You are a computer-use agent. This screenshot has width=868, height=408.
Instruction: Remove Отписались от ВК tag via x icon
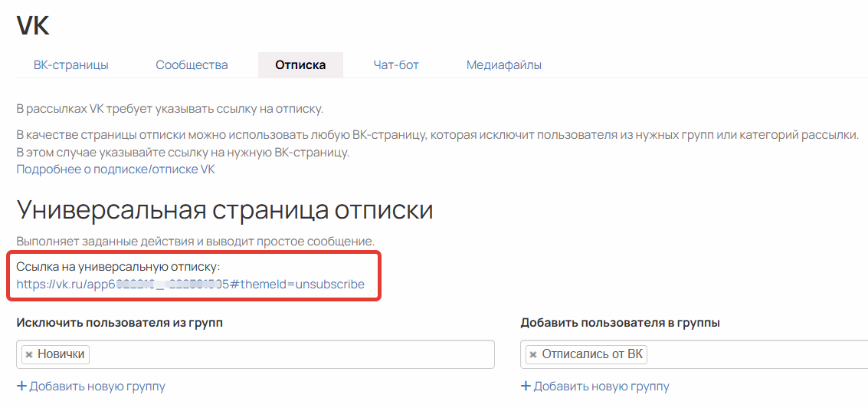pos(533,355)
